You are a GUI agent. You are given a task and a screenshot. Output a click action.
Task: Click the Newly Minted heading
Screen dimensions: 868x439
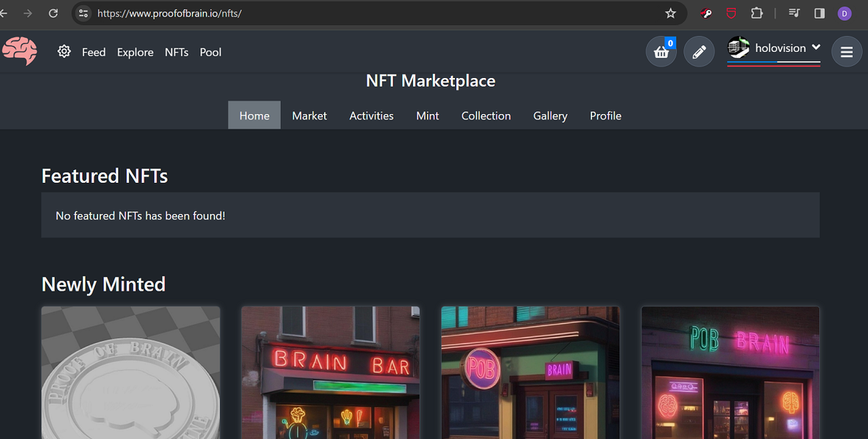coord(103,284)
